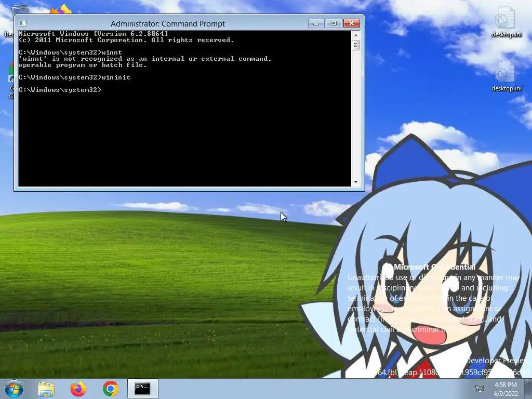Click "Microsoft Windows [Version 6.2.8064]" text
The image size is (532, 399).
click(x=94, y=34)
